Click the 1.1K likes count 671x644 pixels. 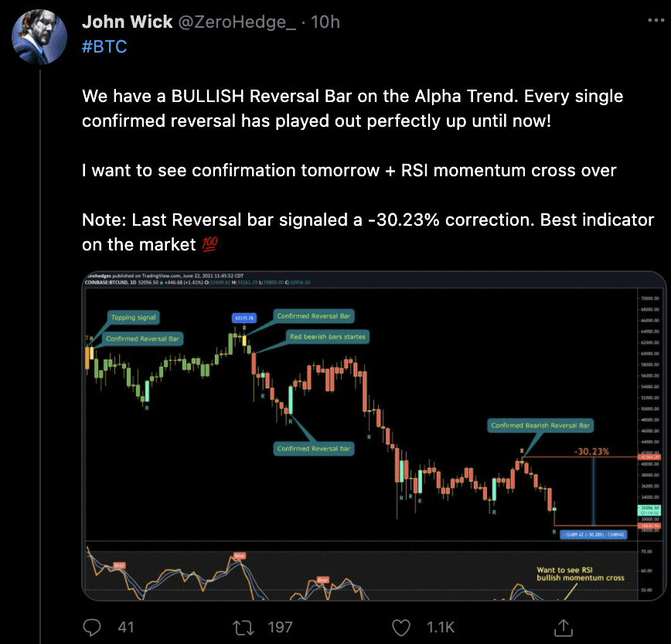click(441, 627)
